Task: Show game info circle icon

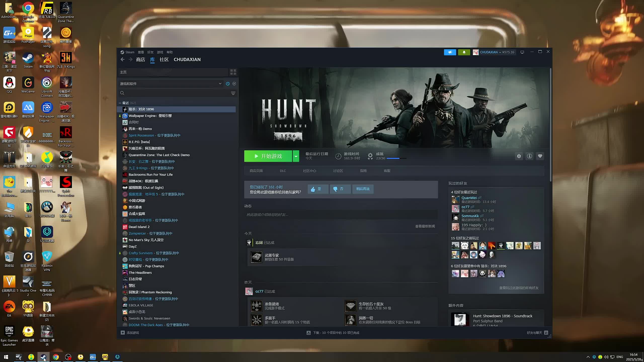Action: tap(529, 156)
